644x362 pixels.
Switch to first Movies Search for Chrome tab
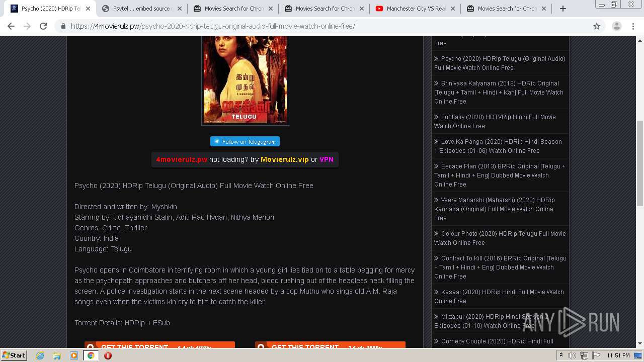[233, 9]
